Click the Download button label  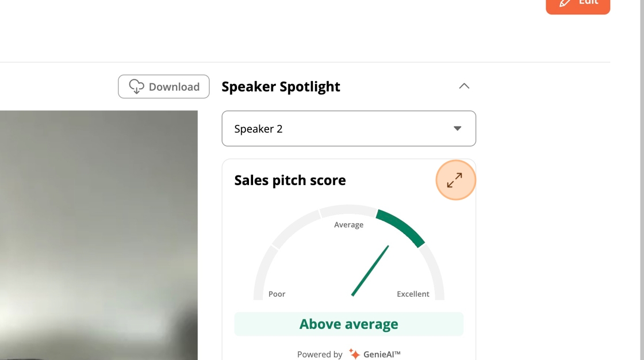pyautogui.click(x=174, y=87)
